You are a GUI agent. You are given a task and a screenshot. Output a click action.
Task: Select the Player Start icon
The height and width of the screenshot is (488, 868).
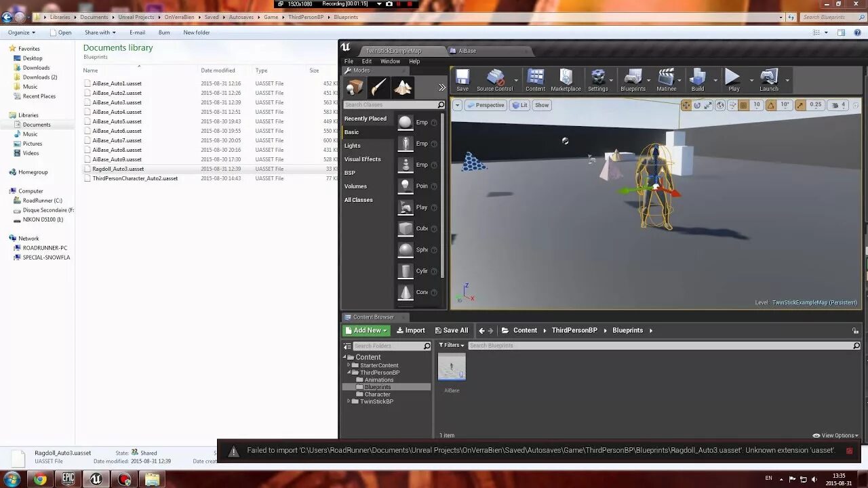(405, 207)
